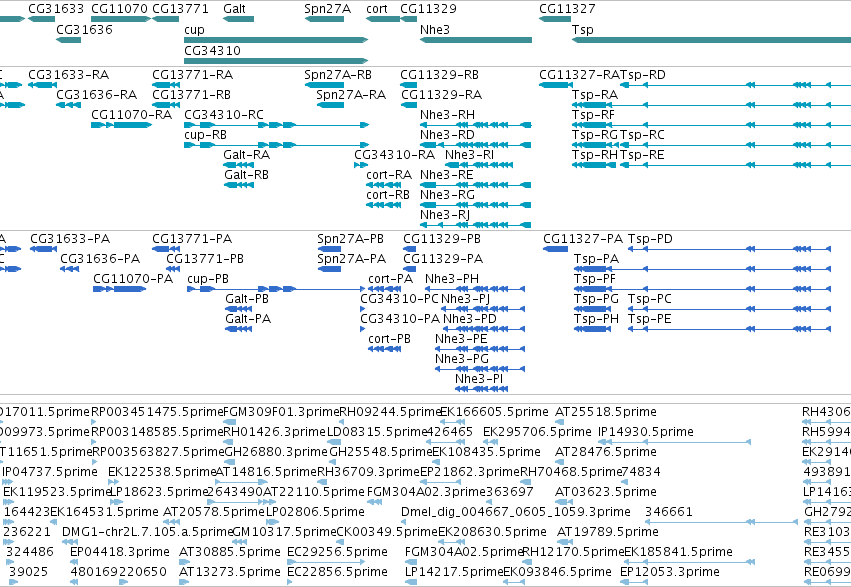The height and width of the screenshot is (587, 851).
Task: Select transcript Spn27A-RB
Action: (325, 85)
